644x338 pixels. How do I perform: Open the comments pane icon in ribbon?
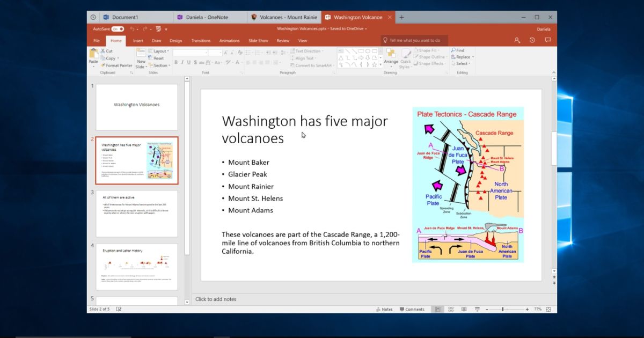click(x=547, y=40)
